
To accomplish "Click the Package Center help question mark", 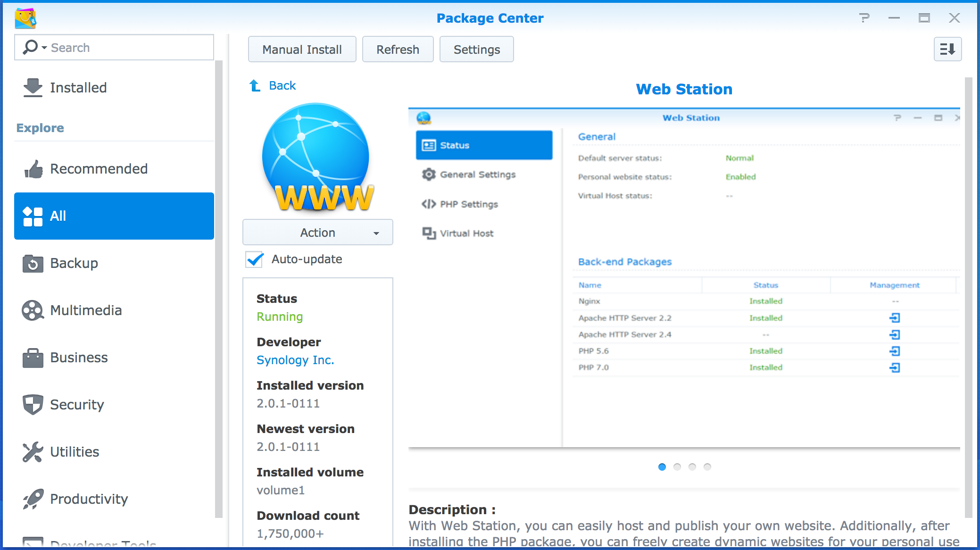I will click(864, 18).
